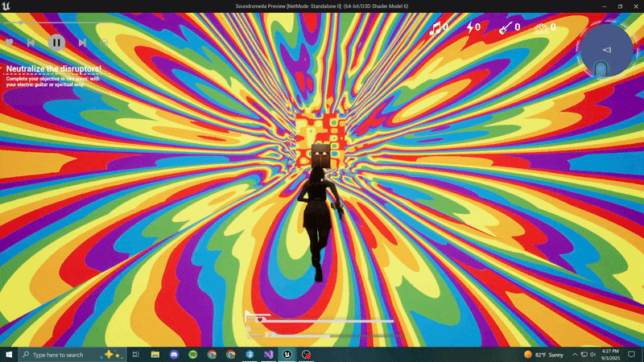644x362 pixels.
Task: Skip to the next track
Action: click(x=82, y=43)
